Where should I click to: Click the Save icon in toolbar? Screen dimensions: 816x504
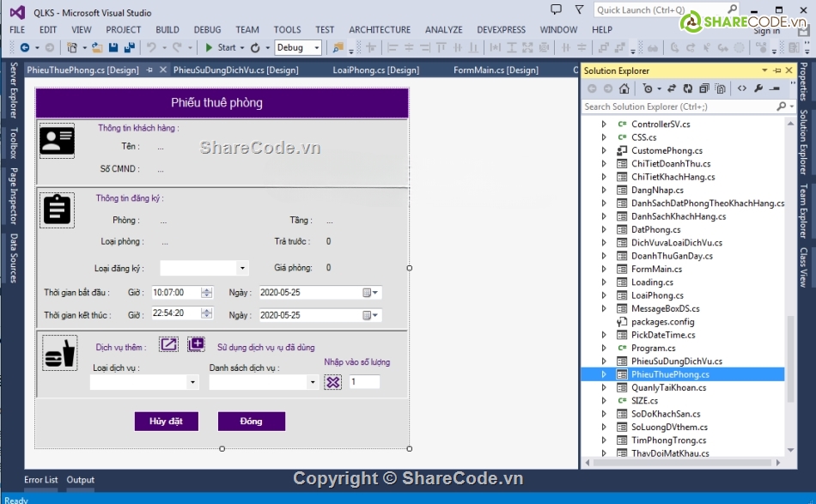(x=113, y=48)
